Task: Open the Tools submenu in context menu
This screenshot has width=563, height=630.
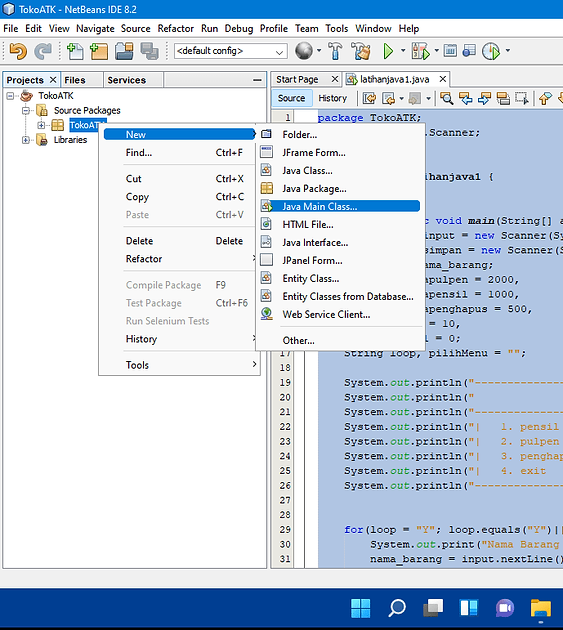Action: 179,365
